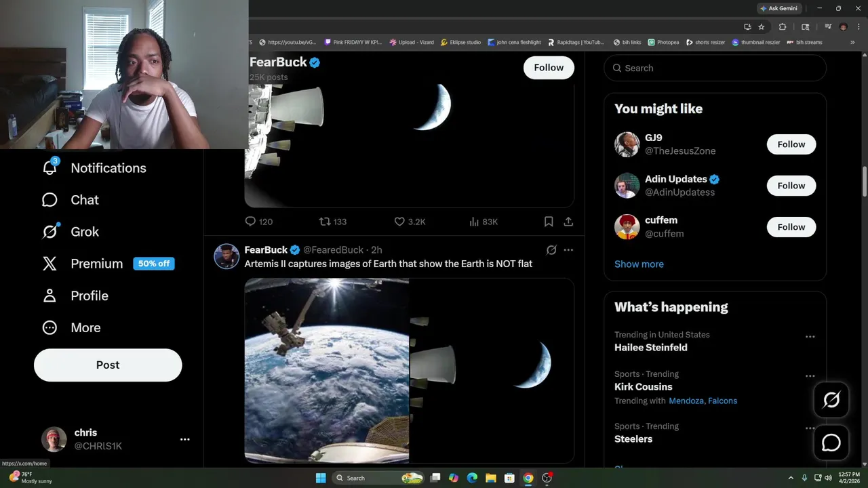Repost the tweet showing 133 reposts

(x=333, y=222)
